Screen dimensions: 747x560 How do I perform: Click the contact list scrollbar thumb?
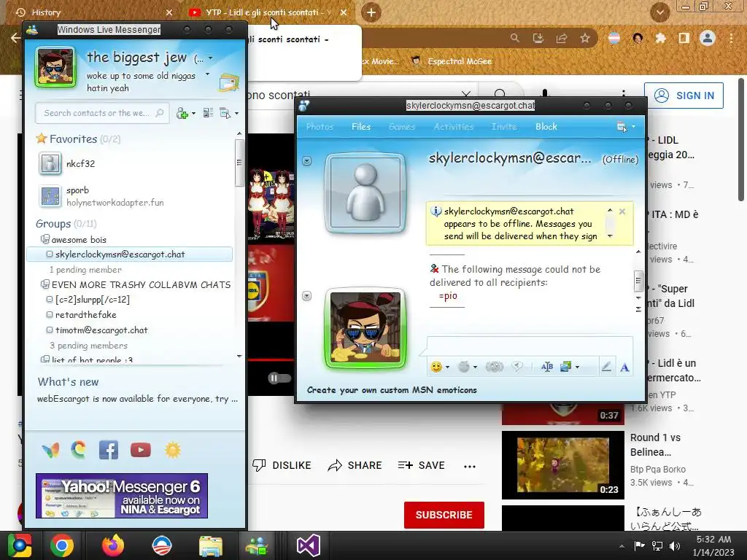point(239,163)
